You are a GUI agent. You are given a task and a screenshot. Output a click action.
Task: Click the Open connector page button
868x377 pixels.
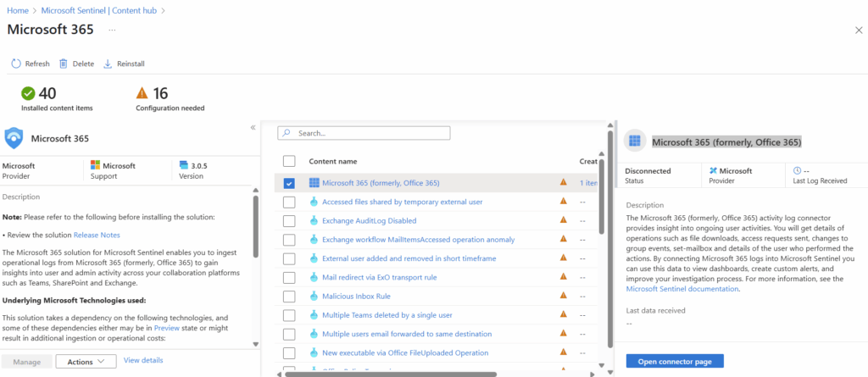(x=675, y=362)
